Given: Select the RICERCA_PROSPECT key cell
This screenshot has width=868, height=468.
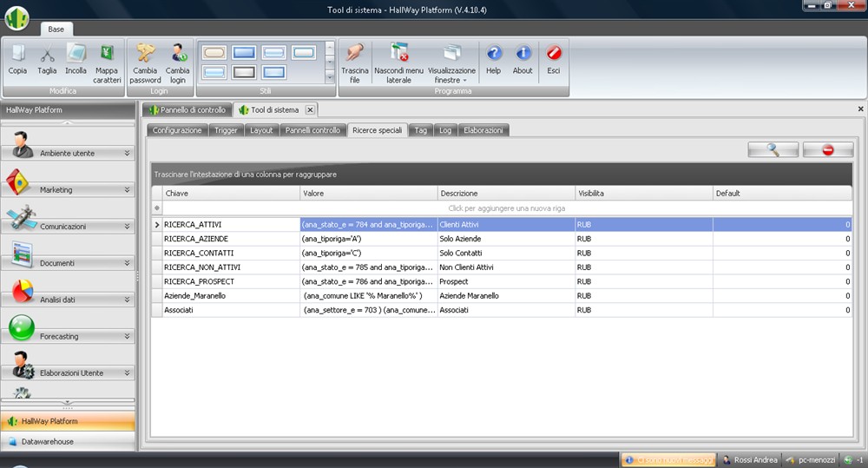Looking at the screenshot, I should (x=231, y=281).
